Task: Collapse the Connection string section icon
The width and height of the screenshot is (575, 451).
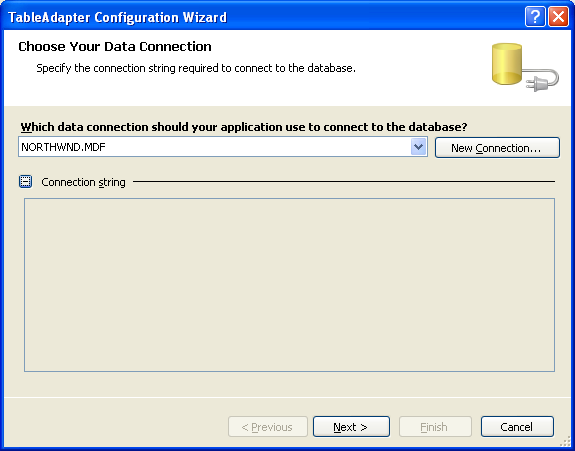Action: [x=26, y=182]
